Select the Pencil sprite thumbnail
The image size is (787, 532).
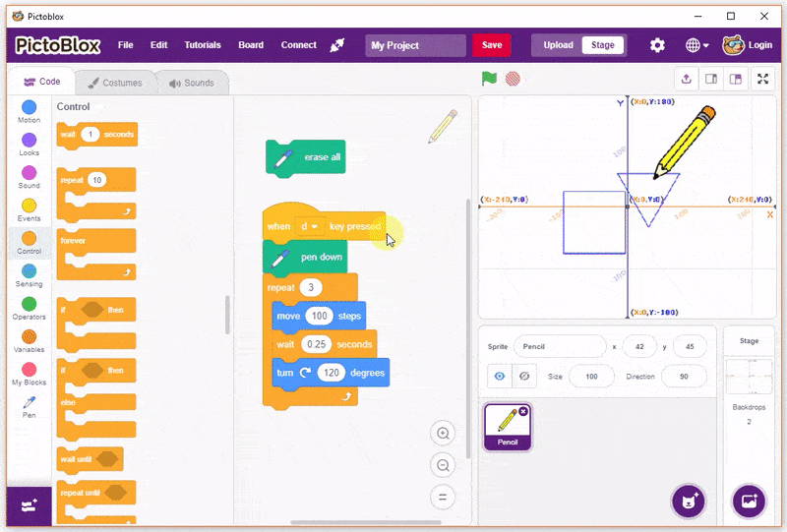[x=507, y=427]
